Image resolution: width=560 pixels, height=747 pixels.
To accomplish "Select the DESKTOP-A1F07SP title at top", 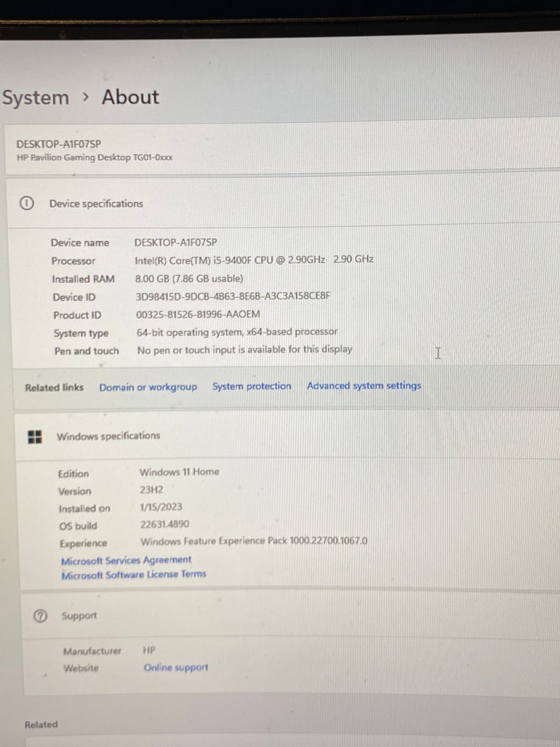I will tap(58, 144).
